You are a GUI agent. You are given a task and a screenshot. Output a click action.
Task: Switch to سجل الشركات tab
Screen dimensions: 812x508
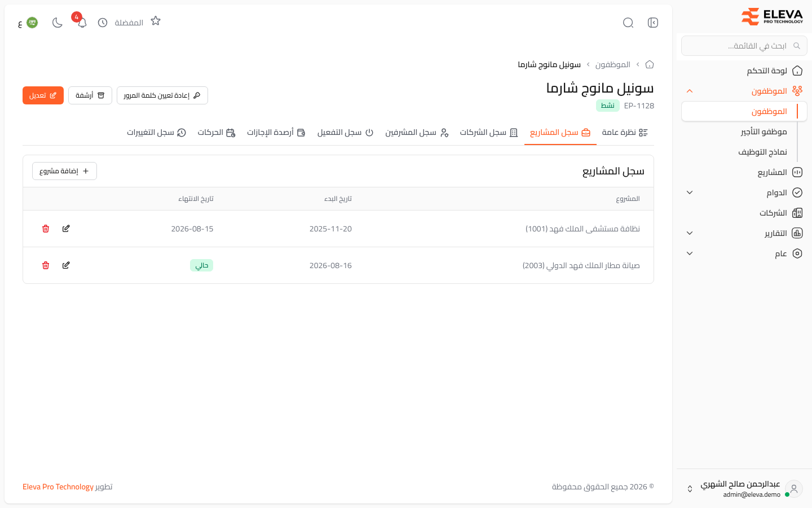489,132
